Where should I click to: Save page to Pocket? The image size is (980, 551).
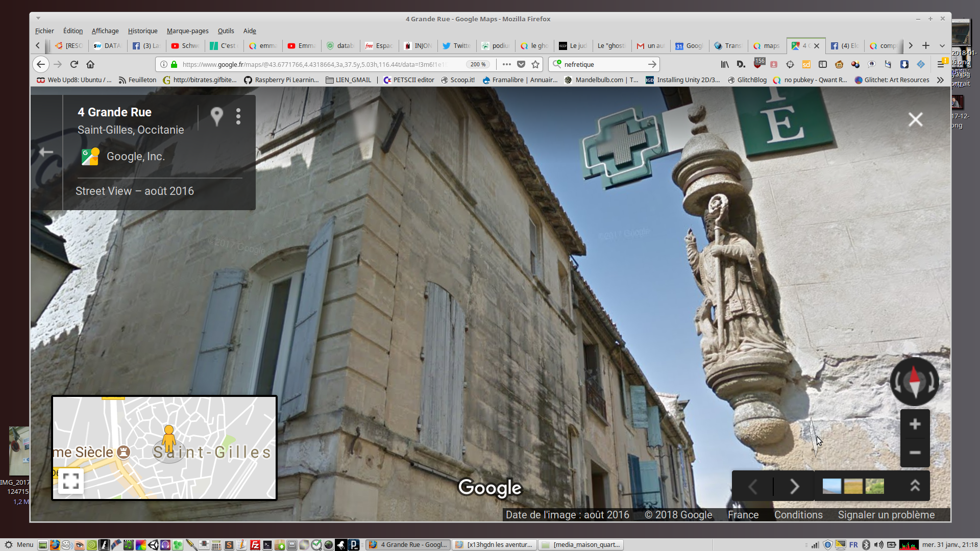click(x=521, y=64)
